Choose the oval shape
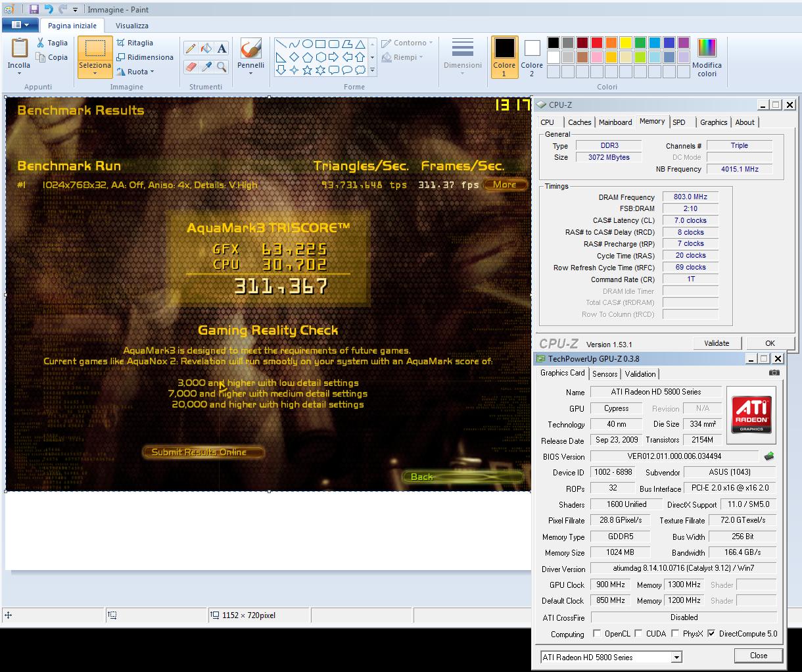Screen dimensions: 802x672 [x=307, y=44]
